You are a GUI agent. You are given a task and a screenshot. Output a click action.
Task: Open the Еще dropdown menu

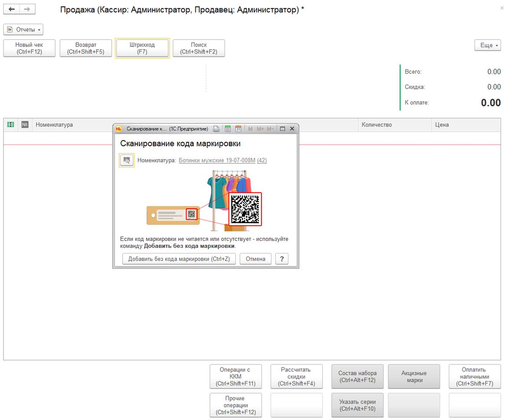487,45
